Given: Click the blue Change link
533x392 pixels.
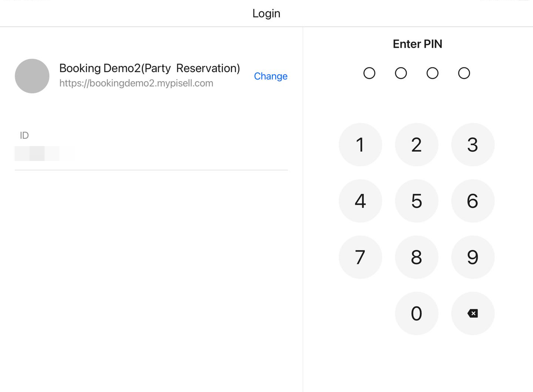Looking at the screenshot, I should [271, 76].
